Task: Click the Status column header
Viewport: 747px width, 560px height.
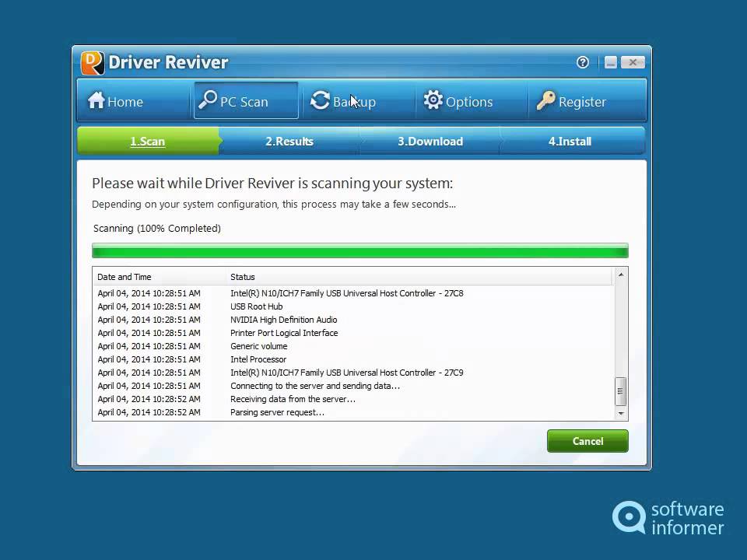Action: (419, 277)
